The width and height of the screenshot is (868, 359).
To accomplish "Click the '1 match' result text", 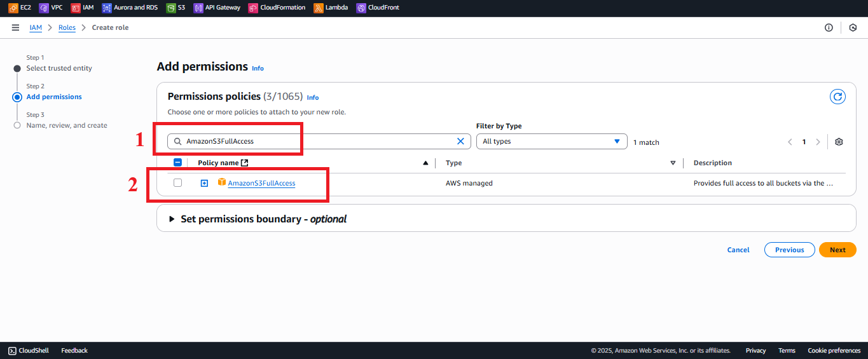I will pyautogui.click(x=646, y=142).
